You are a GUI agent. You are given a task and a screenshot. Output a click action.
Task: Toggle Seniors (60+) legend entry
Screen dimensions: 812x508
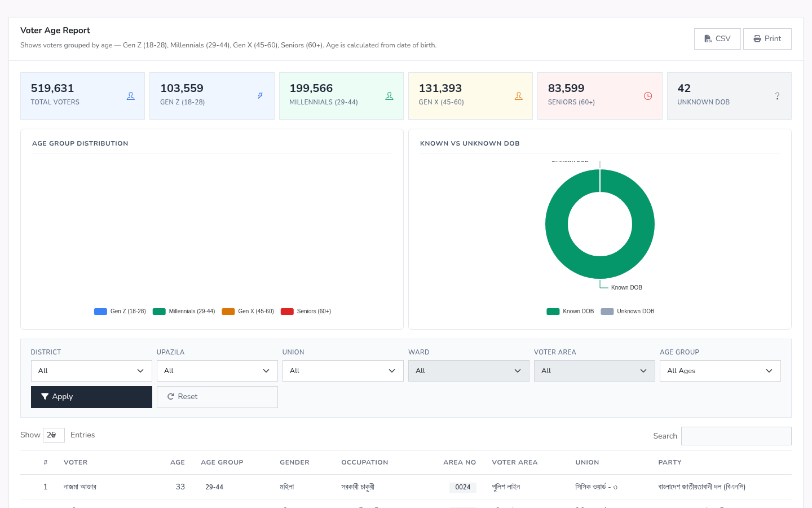(x=306, y=312)
